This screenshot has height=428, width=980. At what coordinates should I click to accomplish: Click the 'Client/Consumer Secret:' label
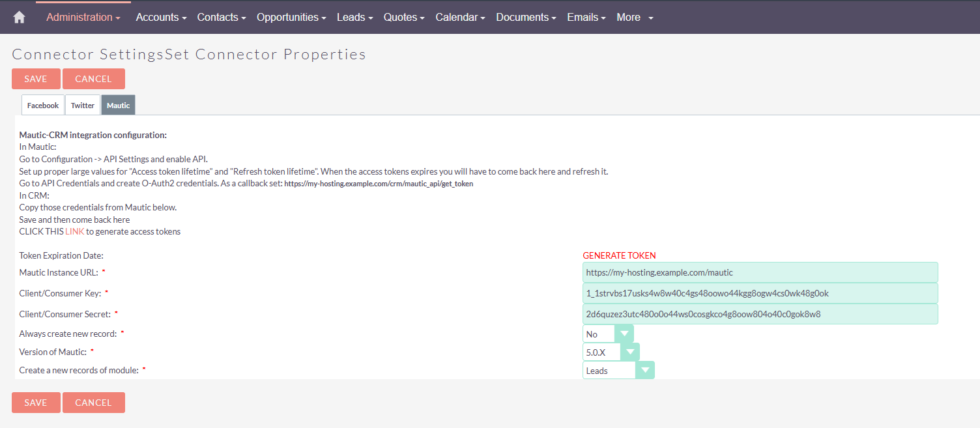pyautogui.click(x=65, y=314)
